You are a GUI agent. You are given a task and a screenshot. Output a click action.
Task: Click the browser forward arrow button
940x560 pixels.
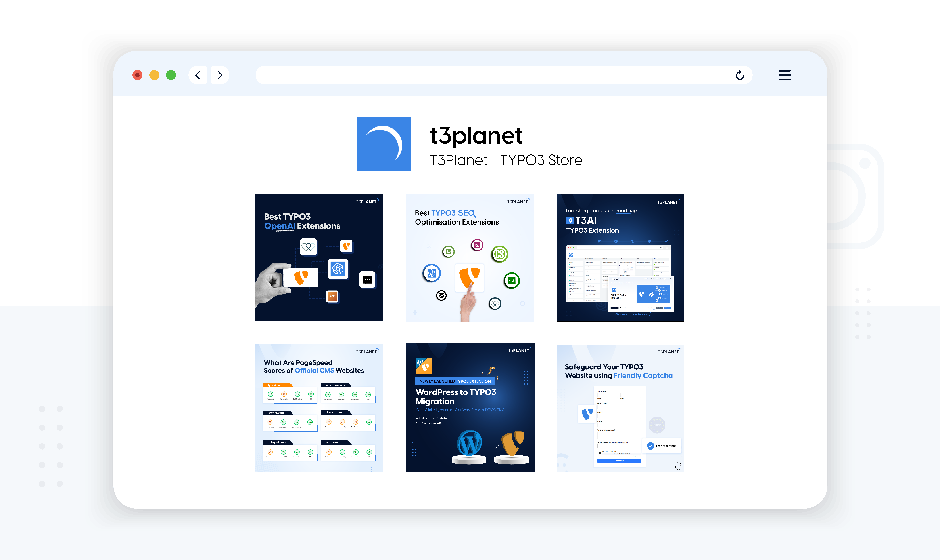(x=220, y=75)
